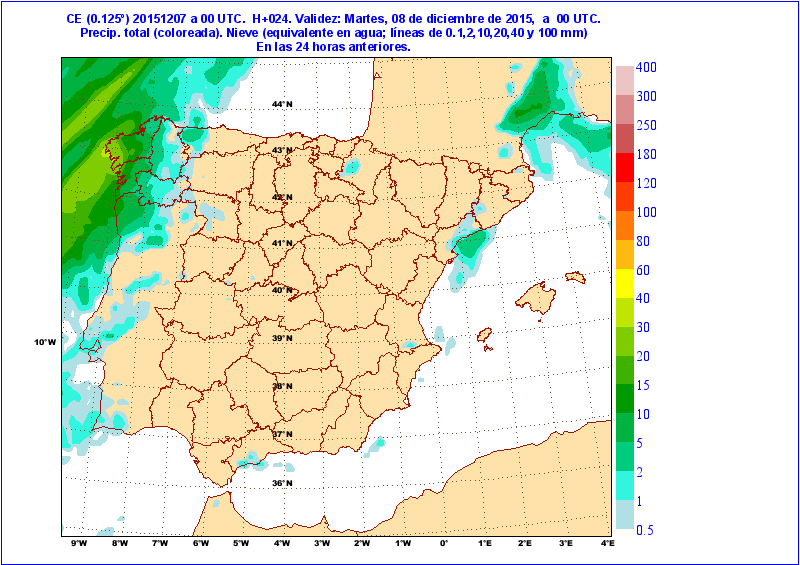Click the yellow 40–60 legend swatch
This screenshot has width=800, height=565.
(x=625, y=283)
